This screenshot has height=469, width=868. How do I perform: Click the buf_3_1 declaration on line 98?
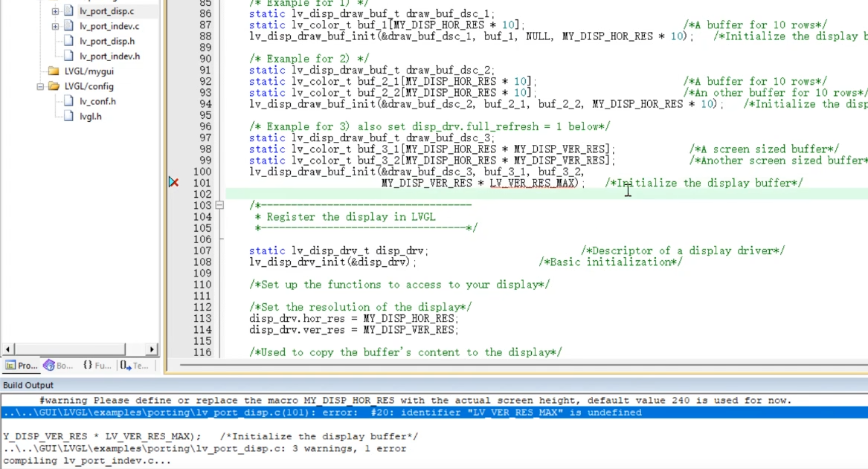pyautogui.click(x=432, y=149)
